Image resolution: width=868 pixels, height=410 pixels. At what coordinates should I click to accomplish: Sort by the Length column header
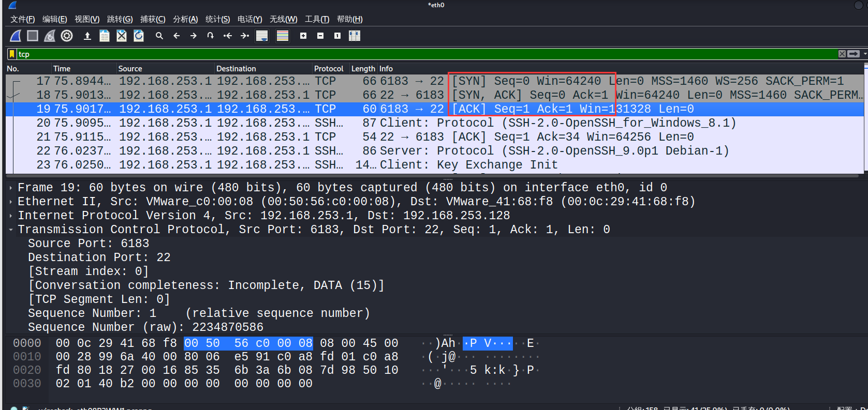pos(363,68)
